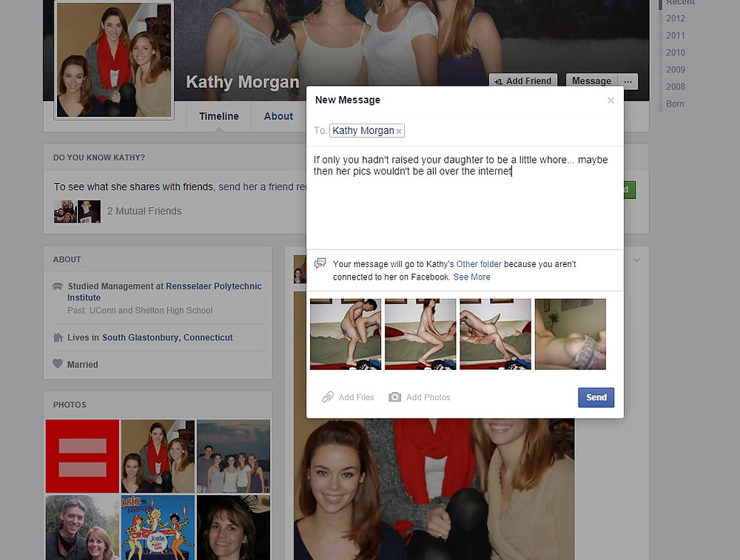Open the red equal sign photo

click(83, 456)
